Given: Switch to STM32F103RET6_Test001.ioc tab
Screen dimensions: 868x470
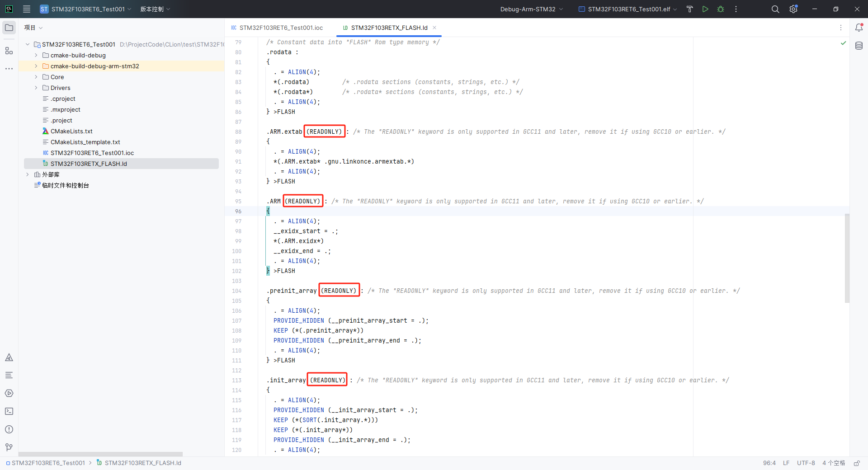Looking at the screenshot, I should 277,28.
